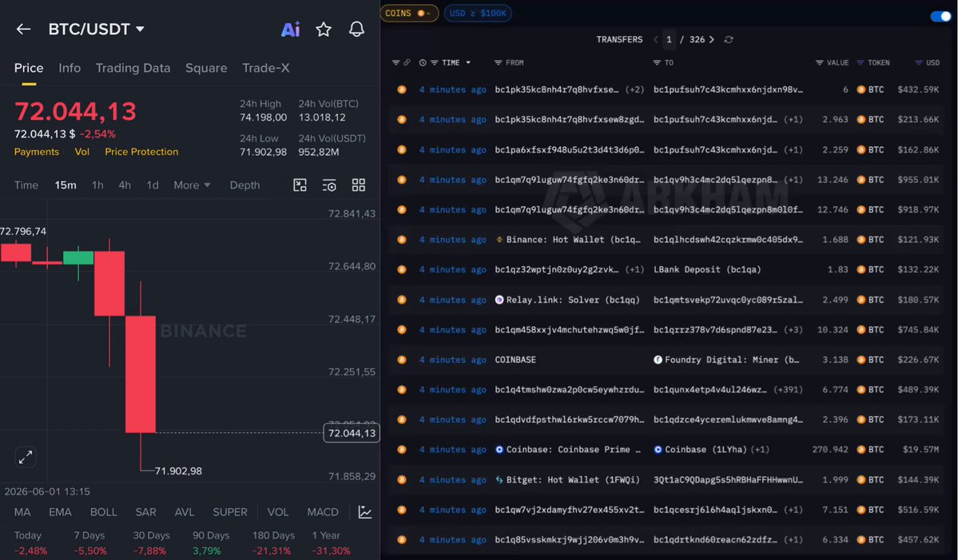Click the Payments tag link
The width and height of the screenshot is (958, 560).
(x=37, y=152)
